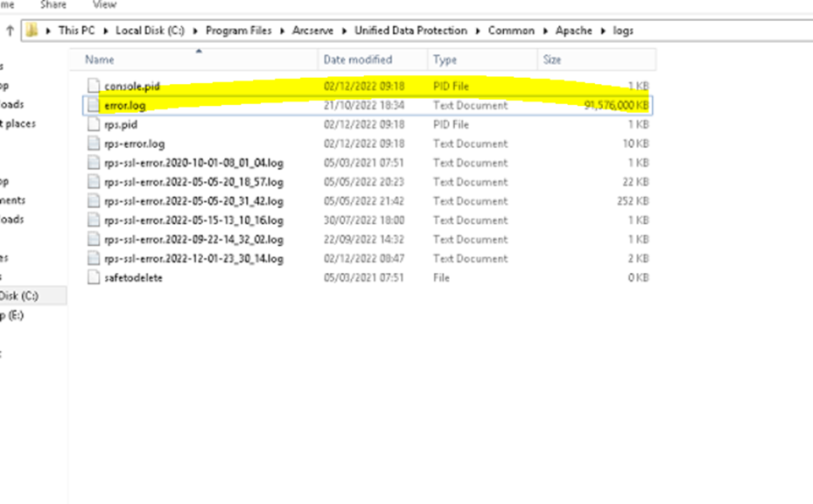The height and width of the screenshot is (504, 813).
Task: Click icon of rps-ssl-error.2022-05-15-13_10_16.log
Action: [x=94, y=220]
